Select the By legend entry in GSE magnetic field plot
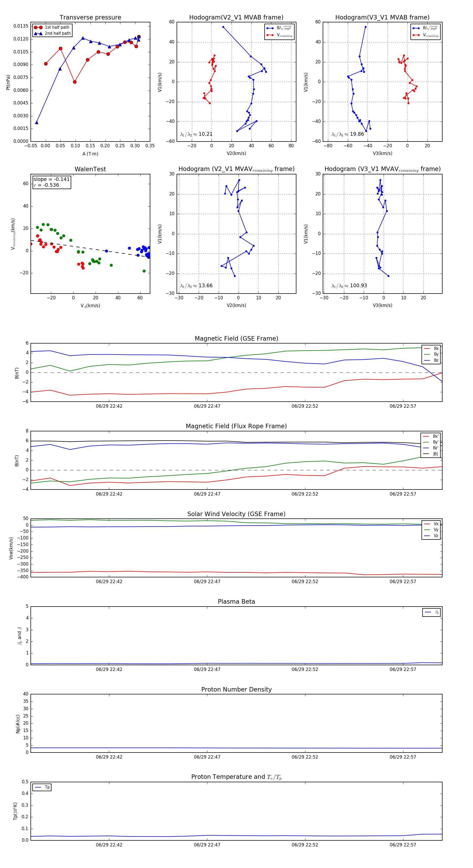Image resolution: width=473 pixels, height=868 pixels. 431,355
